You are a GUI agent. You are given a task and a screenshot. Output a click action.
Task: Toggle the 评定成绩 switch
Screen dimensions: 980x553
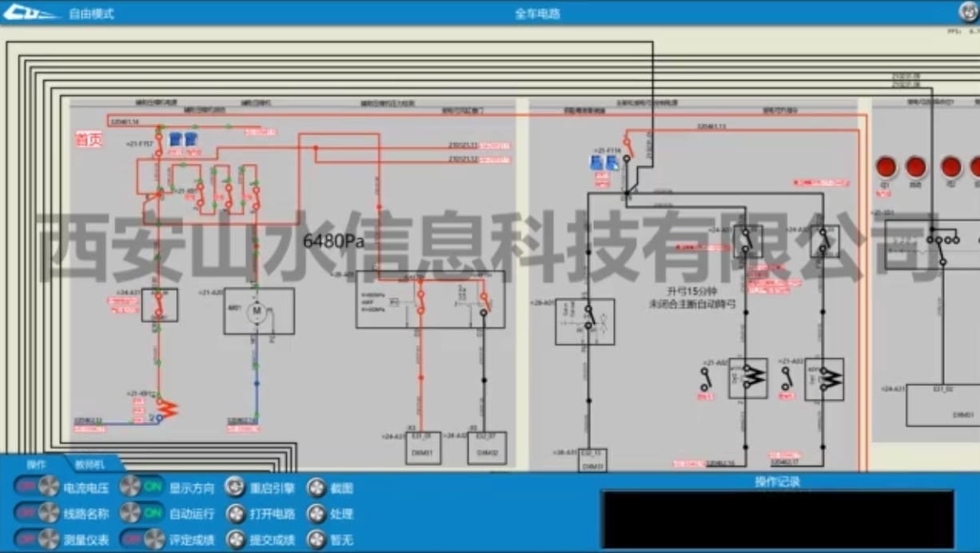coord(142,539)
